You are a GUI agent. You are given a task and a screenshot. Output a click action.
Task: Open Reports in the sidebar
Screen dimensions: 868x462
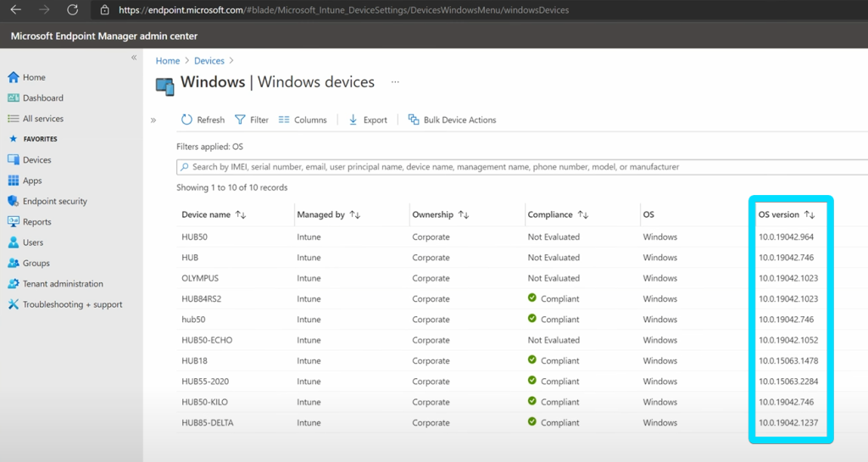pyautogui.click(x=37, y=222)
